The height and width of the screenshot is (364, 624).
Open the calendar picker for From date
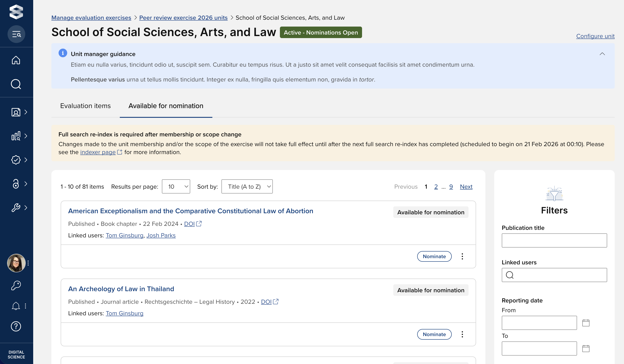point(586,323)
